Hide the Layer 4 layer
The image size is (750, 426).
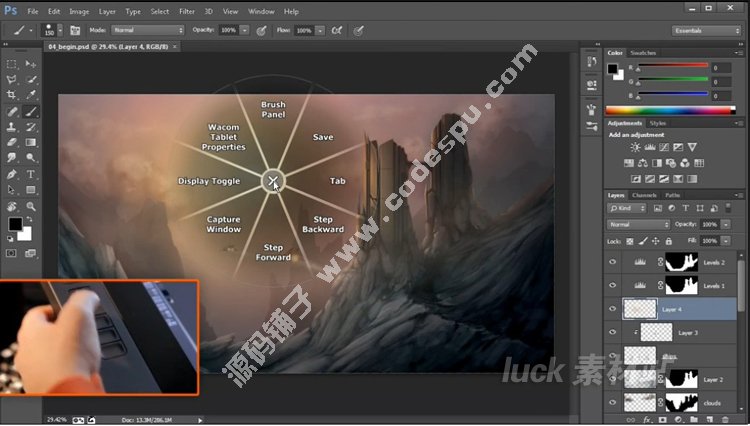point(613,309)
